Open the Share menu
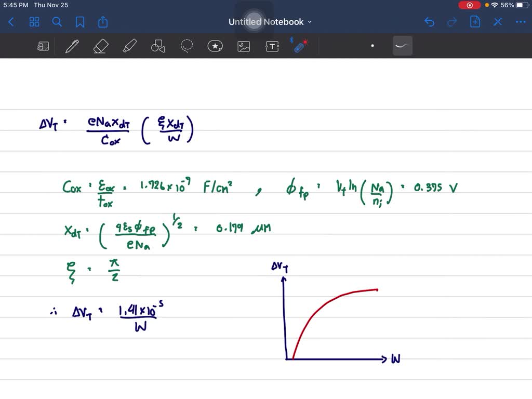The height and width of the screenshot is (399, 532). tap(102, 22)
